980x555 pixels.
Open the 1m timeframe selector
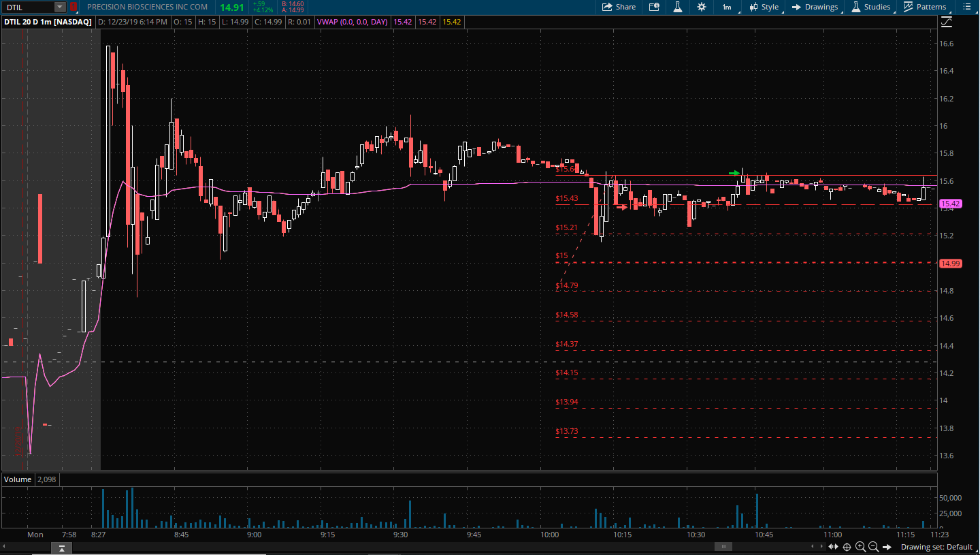click(x=727, y=7)
